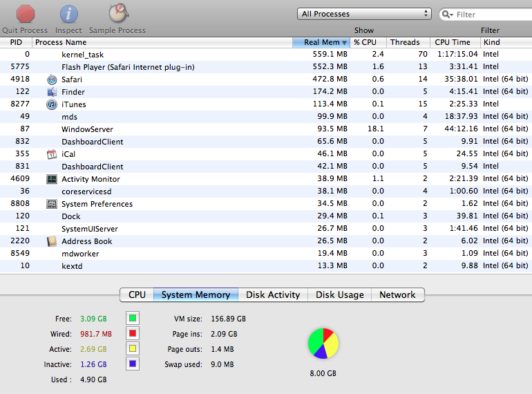Image resolution: width=532 pixels, height=394 pixels.
Task: Select the kernel_task process row
Action: click(x=266, y=55)
